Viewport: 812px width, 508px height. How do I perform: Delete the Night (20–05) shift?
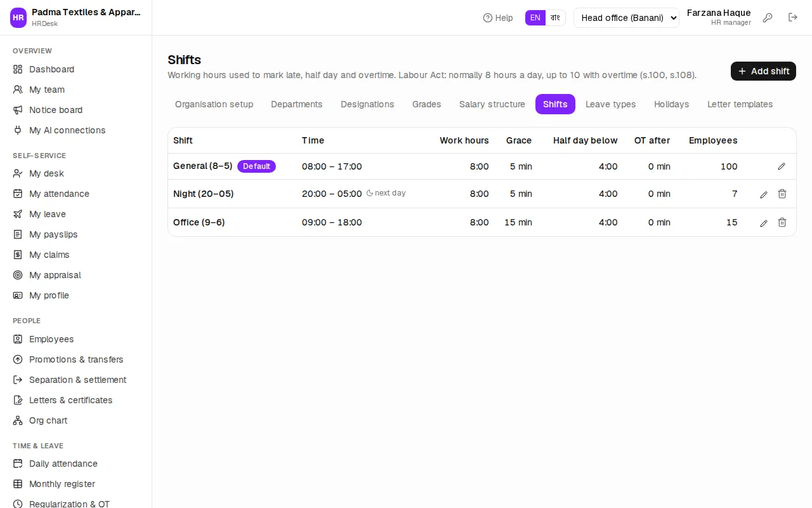pyautogui.click(x=782, y=194)
